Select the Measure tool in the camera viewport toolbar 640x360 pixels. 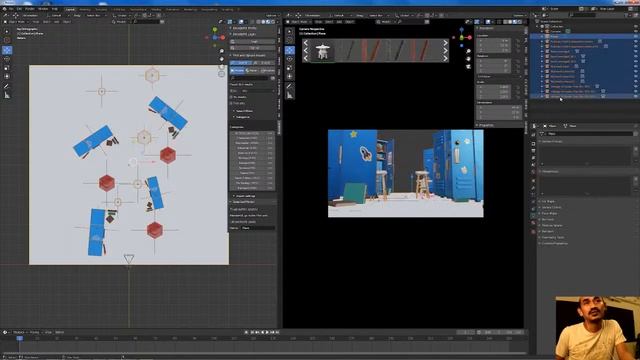289,95
